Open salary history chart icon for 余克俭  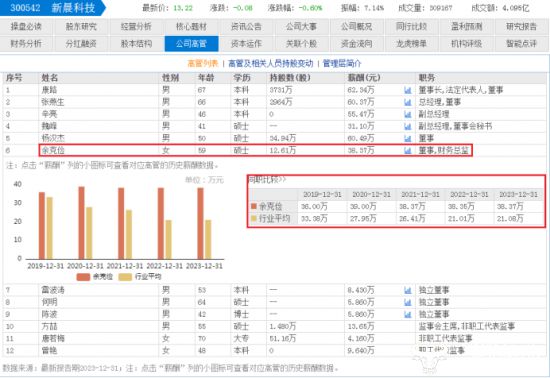point(408,150)
